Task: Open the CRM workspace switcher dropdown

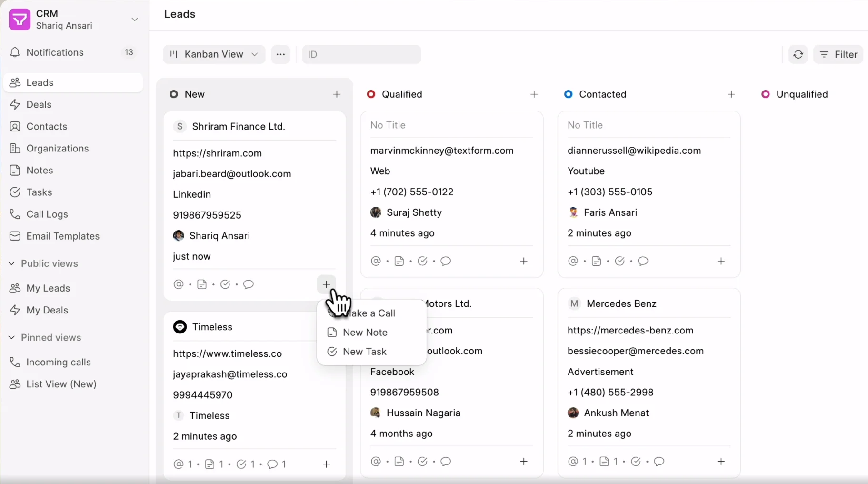Action: tap(135, 20)
